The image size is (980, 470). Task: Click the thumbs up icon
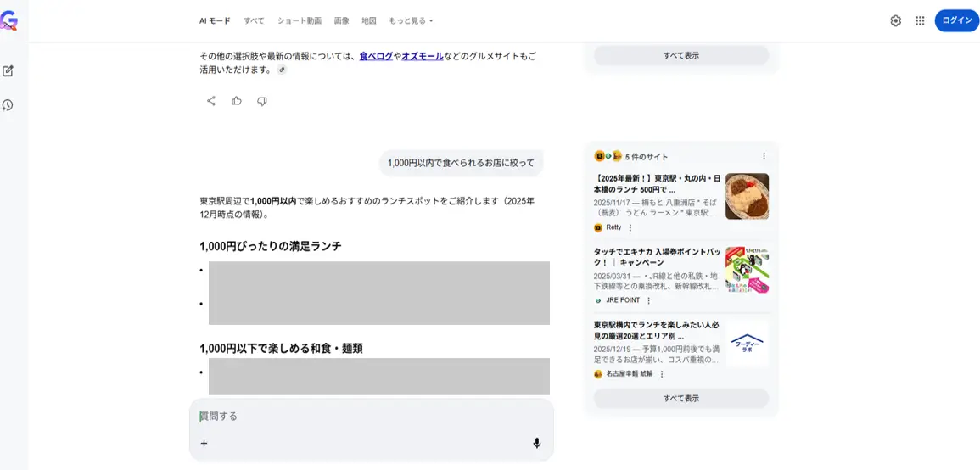237,101
